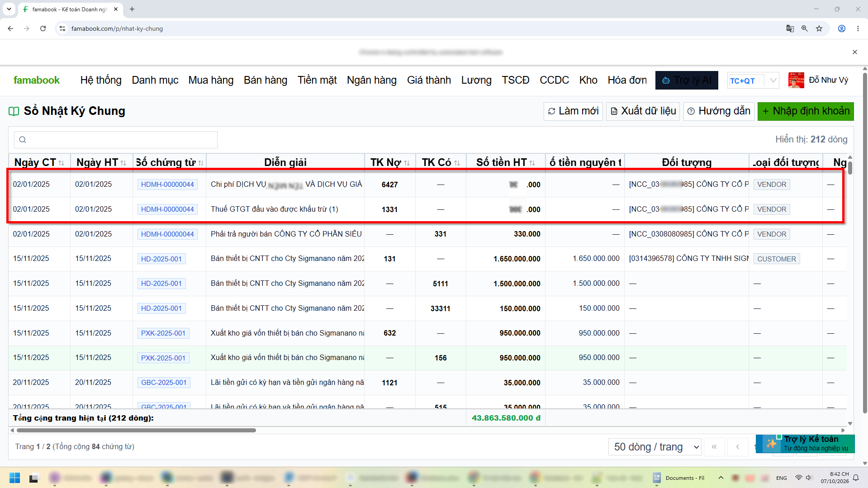Open the Danh mục menu

point(155,80)
